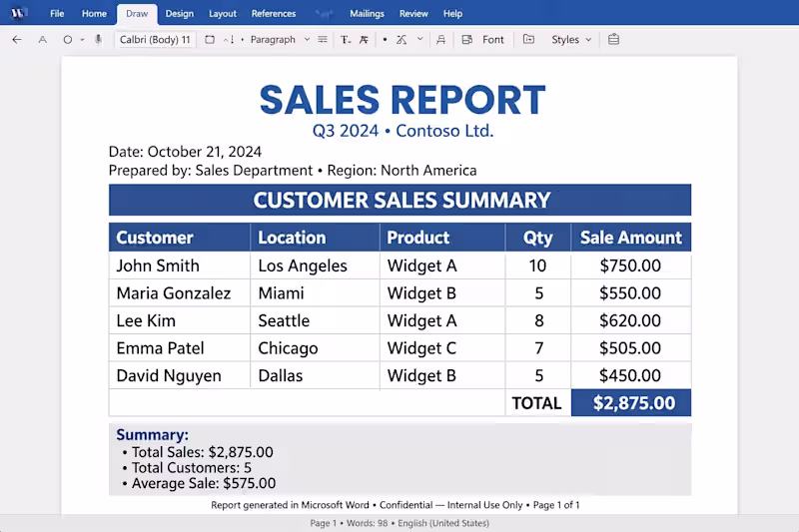Open the chevron dropdown after pen icon
799x532 pixels.
click(419, 39)
